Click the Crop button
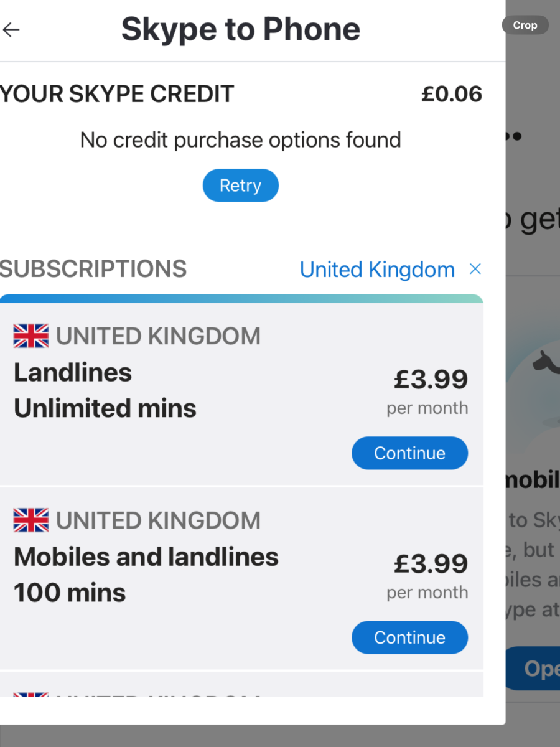 pos(525,26)
